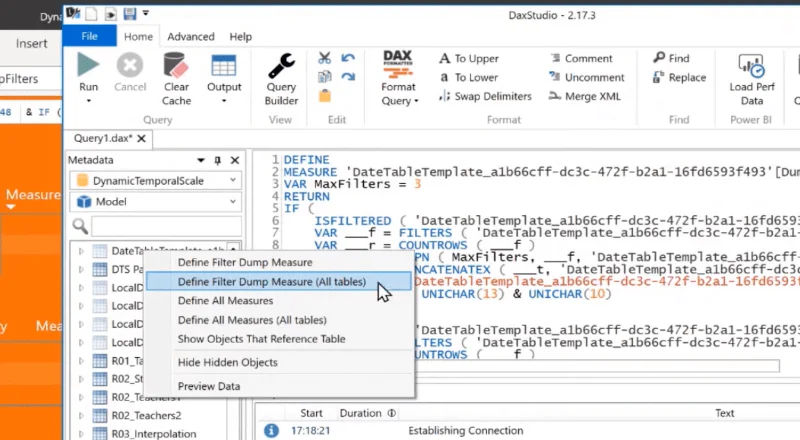Image resolution: width=800 pixels, height=440 pixels.
Task: Expand the R01_Ta table node
Action: 81,361
